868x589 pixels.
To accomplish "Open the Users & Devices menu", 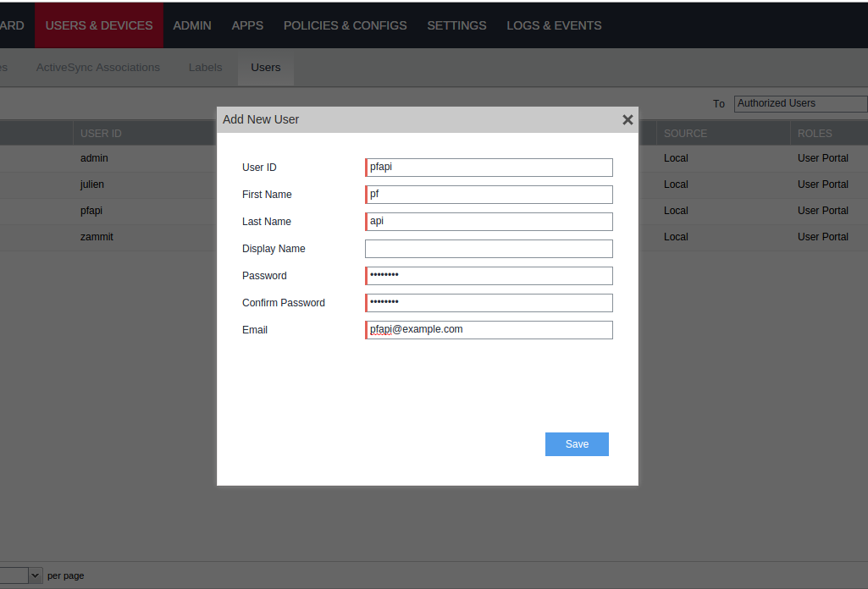I will pos(99,25).
